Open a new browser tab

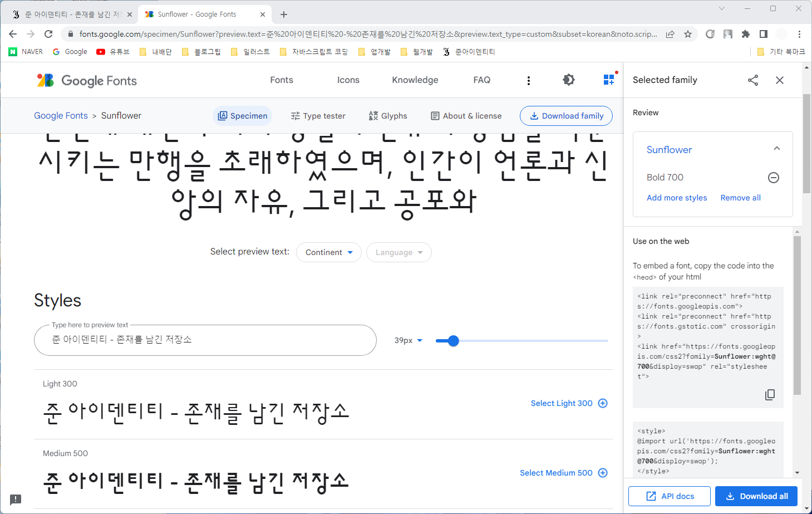point(284,14)
